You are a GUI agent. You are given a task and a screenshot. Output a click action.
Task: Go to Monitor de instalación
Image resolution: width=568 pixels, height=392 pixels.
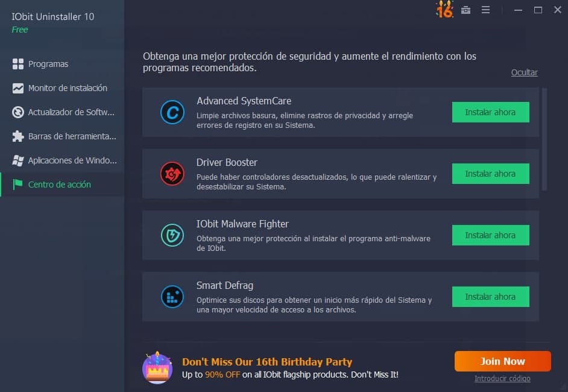click(x=62, y=88)
